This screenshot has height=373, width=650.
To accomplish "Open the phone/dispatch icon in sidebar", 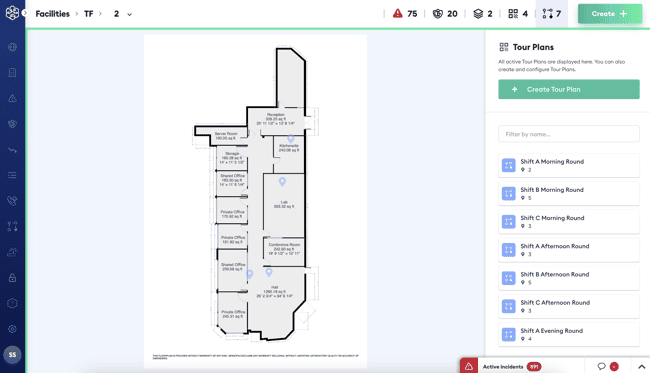I will tap(12, 201).
